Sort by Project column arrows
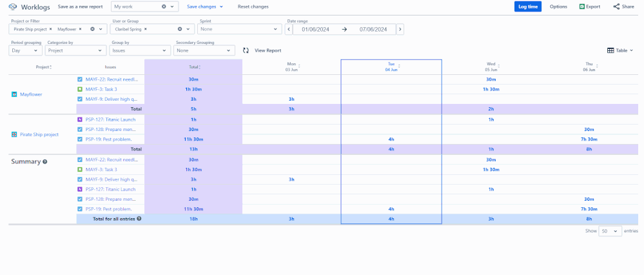644x275 pixels. (x=50, y=67)
